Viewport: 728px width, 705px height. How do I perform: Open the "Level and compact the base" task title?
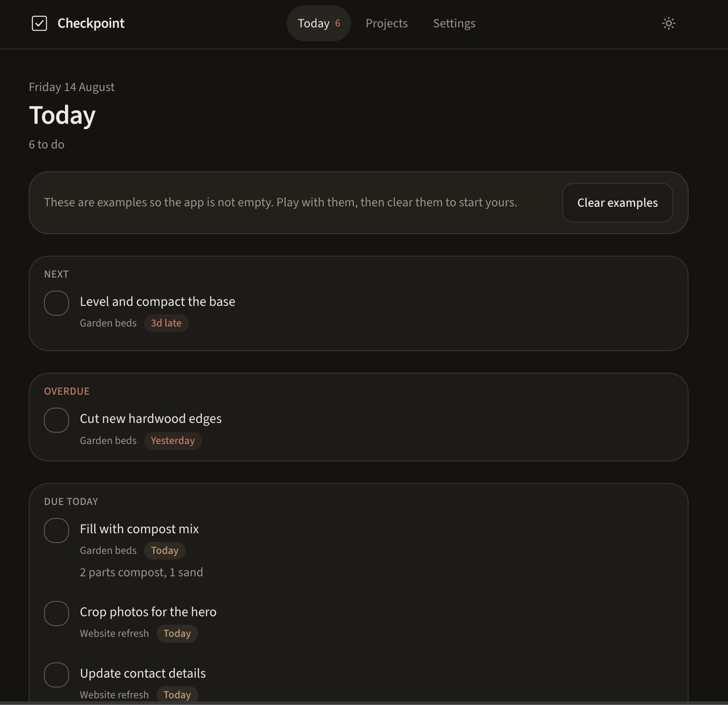(x=157, y=301)
